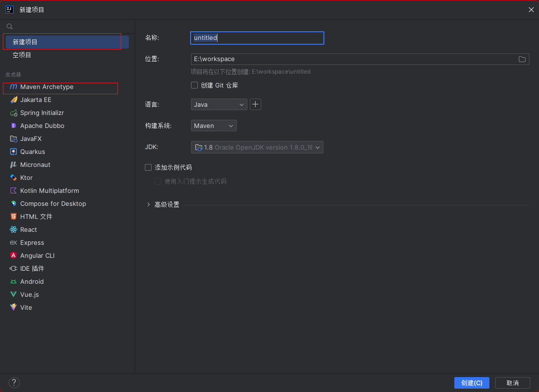Click the JavaFX folder icon

tap(13, 139)
